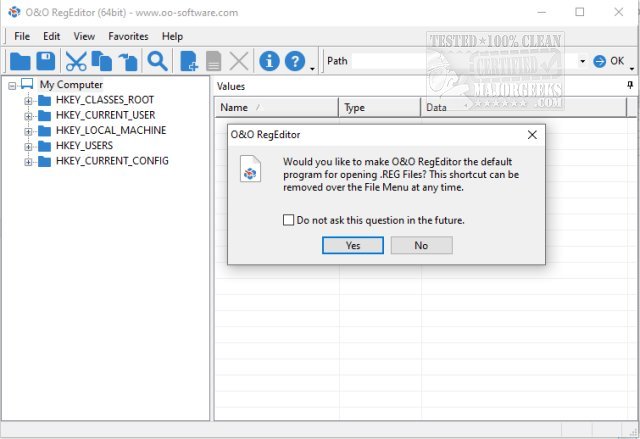Open the Edit menu
The height and width of the screenshot is (439, 640).
click(x=51, y=36)
